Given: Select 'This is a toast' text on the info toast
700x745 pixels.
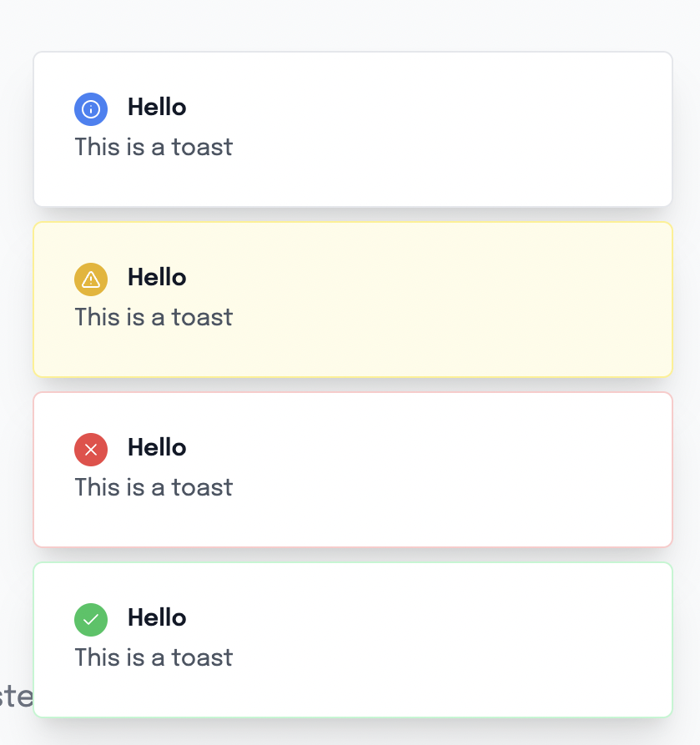Looking at the screenshot, I should click(153, 147).
